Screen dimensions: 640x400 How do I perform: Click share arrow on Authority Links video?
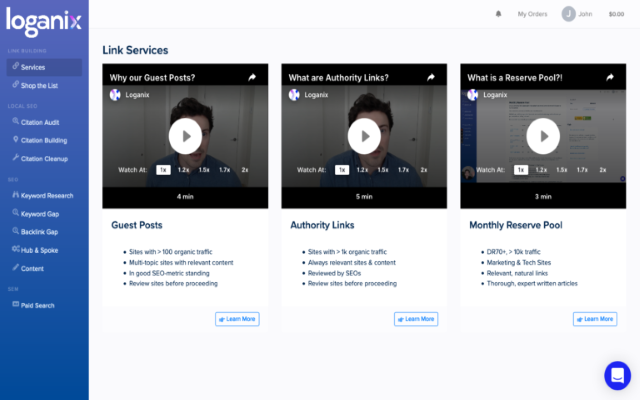(x=431, y=77)
